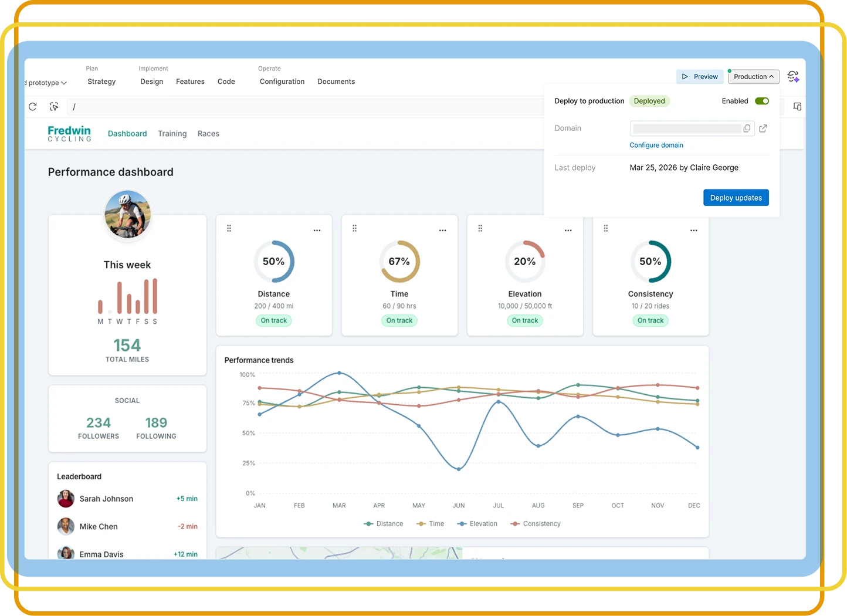Click the Time 67% progress ring
The image size is (847, 616).
click(399, 262)
